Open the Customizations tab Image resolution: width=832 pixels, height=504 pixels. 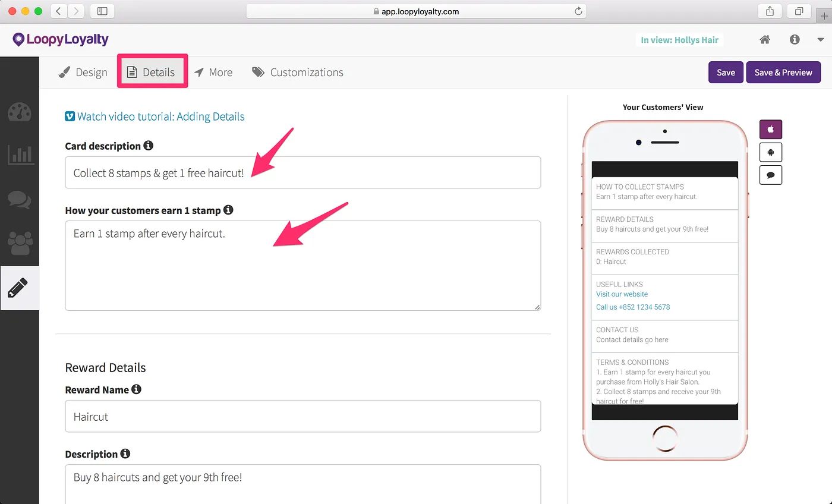pyautogui.click(x=298, y=73)
